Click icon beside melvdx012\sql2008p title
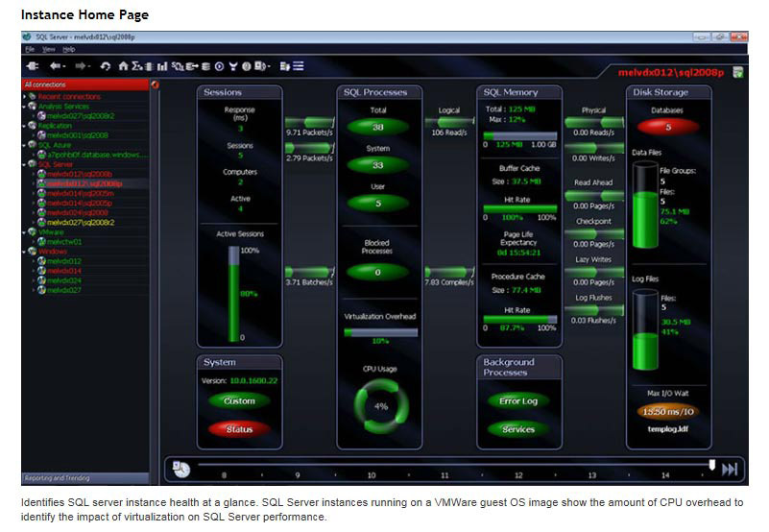Screen dimensions: 769x532 click(737, 73)
